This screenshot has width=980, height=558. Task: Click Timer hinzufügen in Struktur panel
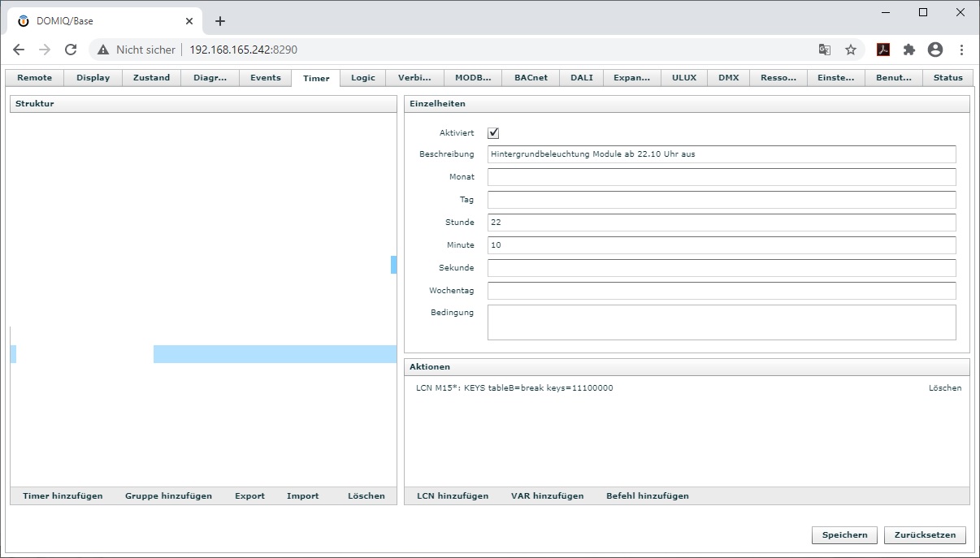(x=63, y=496)
